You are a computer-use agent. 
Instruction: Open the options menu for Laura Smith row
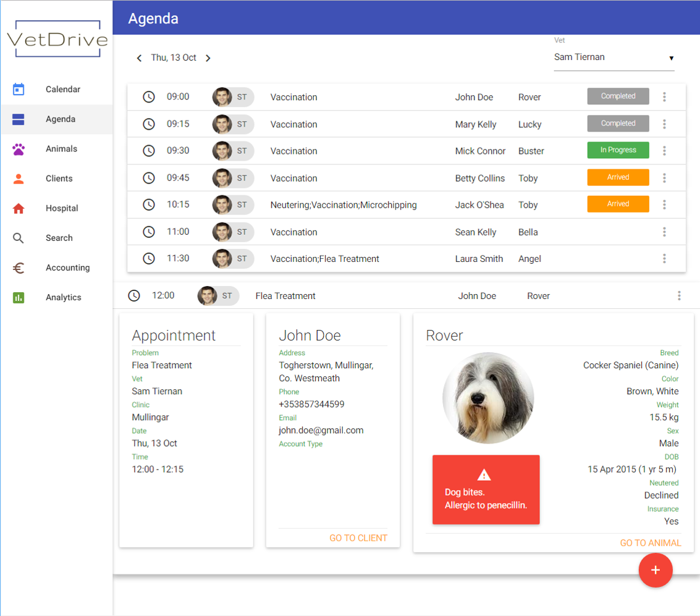tap(664, 259)
